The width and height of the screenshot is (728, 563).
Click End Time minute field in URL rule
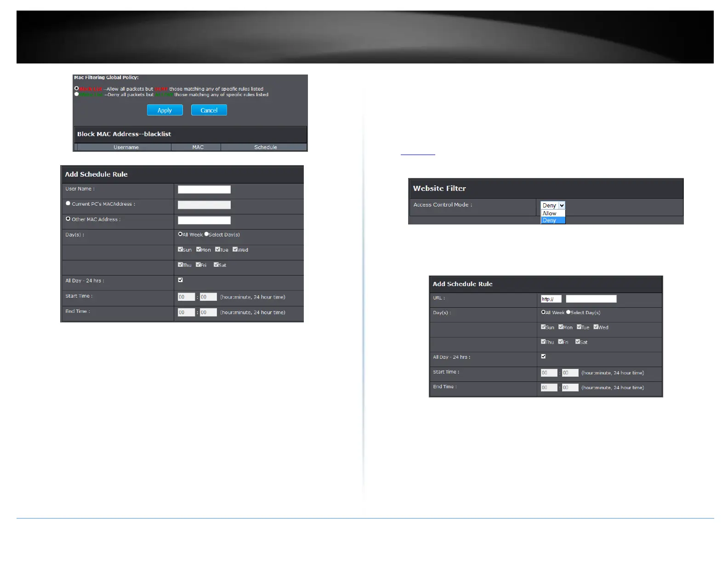570,388
